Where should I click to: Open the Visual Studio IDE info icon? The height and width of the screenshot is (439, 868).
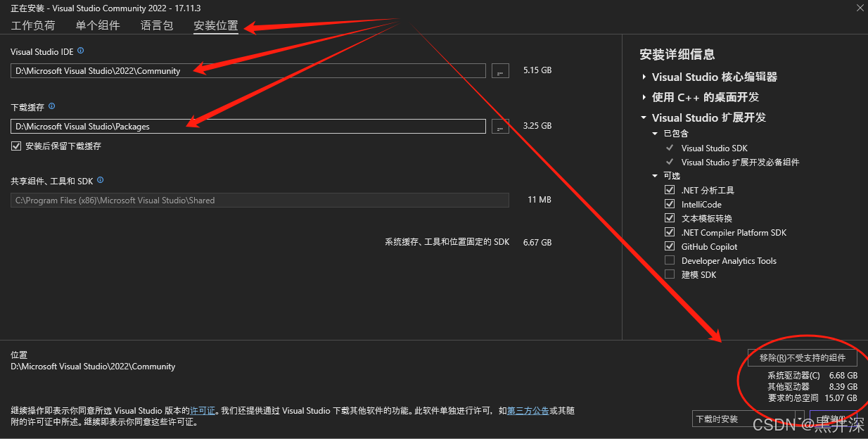(81, 51)
